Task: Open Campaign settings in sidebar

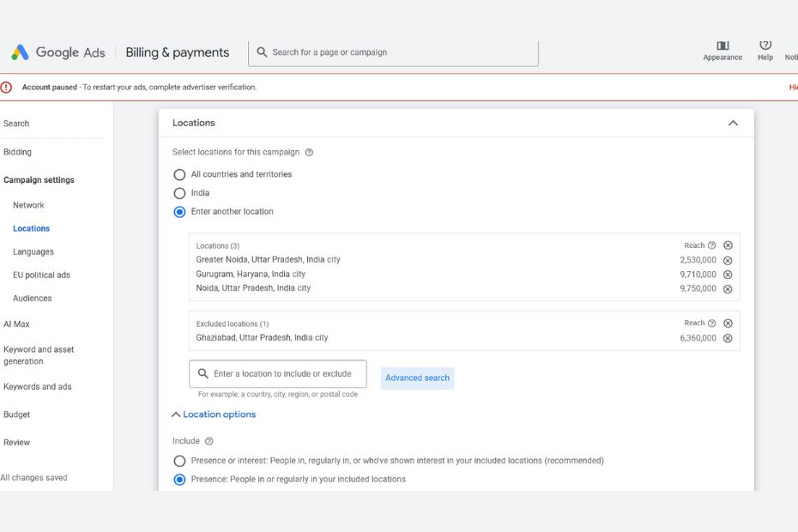Action: coord(39,180)
